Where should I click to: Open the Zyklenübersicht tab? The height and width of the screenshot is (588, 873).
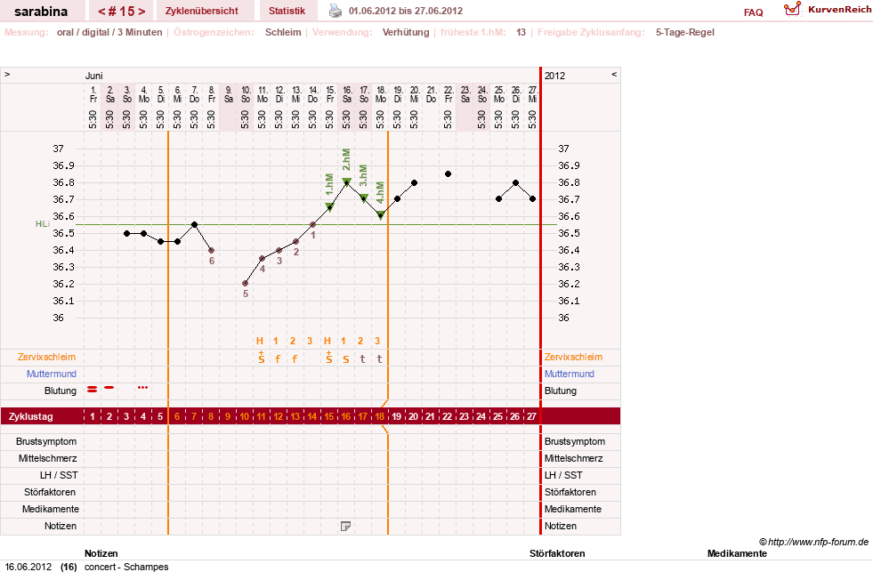point(201,11)
